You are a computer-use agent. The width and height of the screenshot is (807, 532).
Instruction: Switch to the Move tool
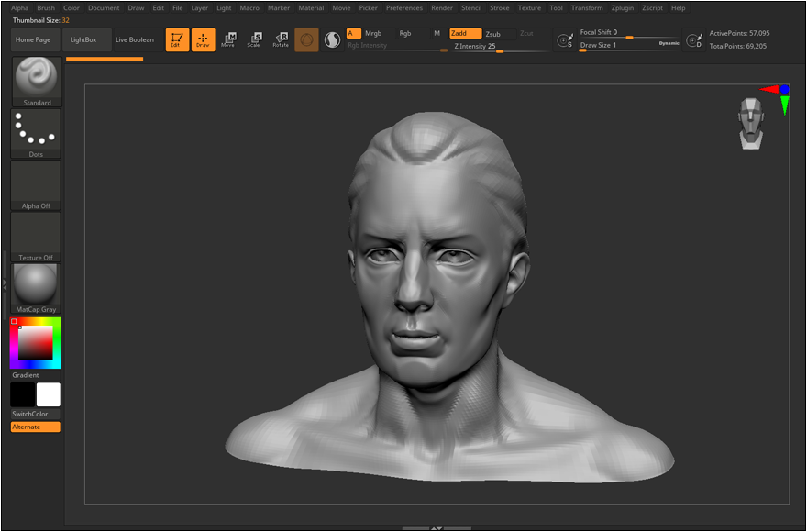click(x=228, y=39)
